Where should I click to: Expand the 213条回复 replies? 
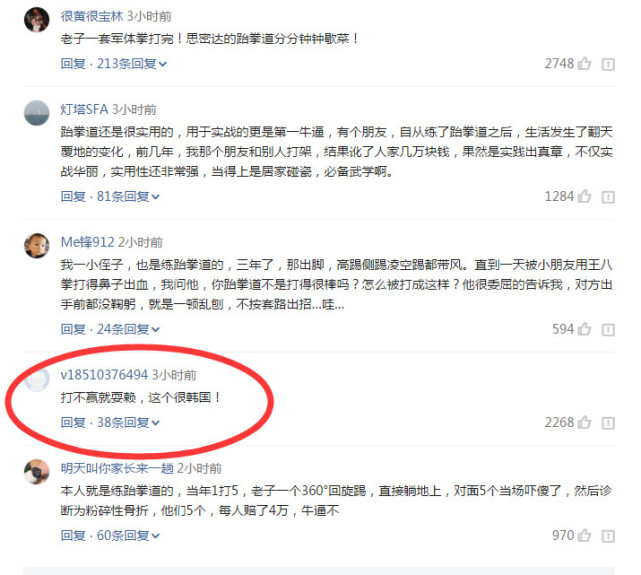click(x=132, y=64)
